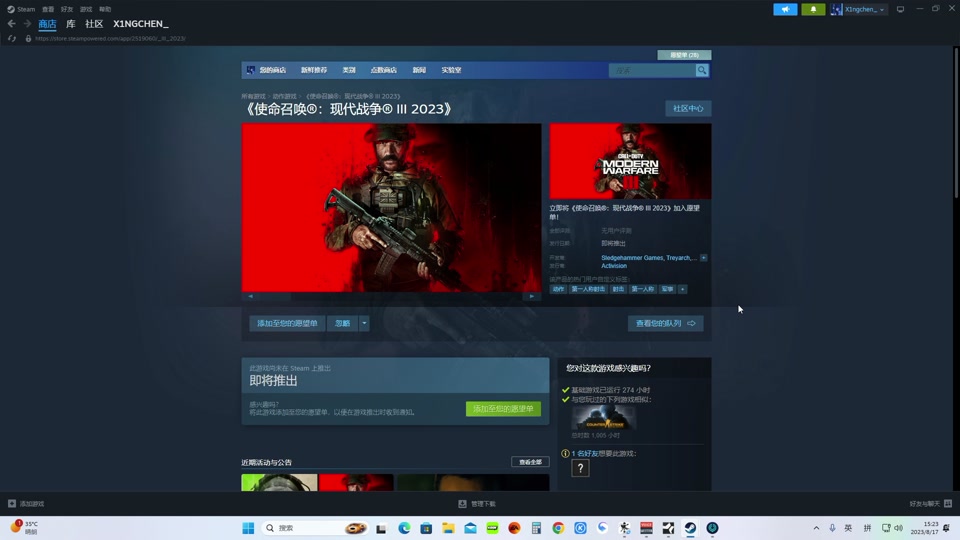This screenshot has width=960, height=540.
Task: Open the 查看 menu
Action: pyautogui.click(x=48, y=9)
